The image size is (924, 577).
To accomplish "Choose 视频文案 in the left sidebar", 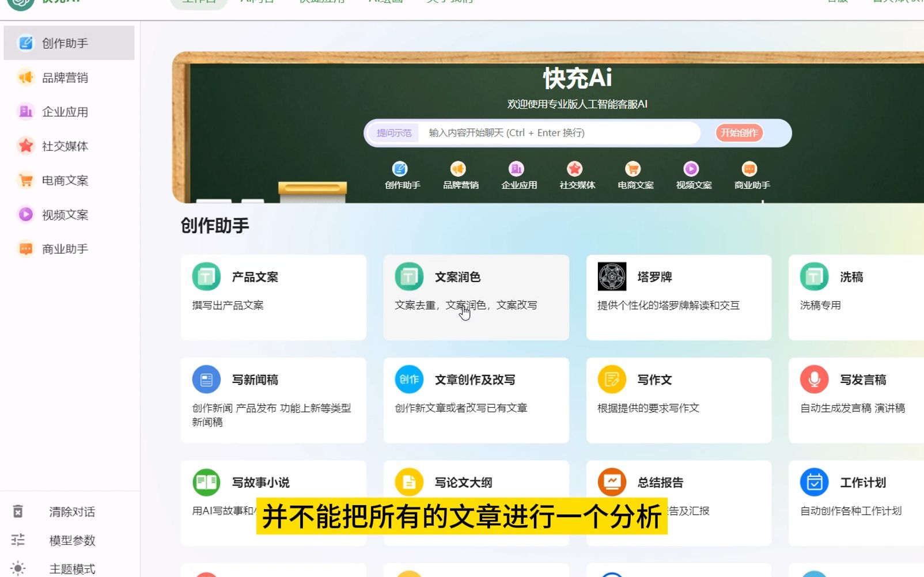I will [69, 215].
